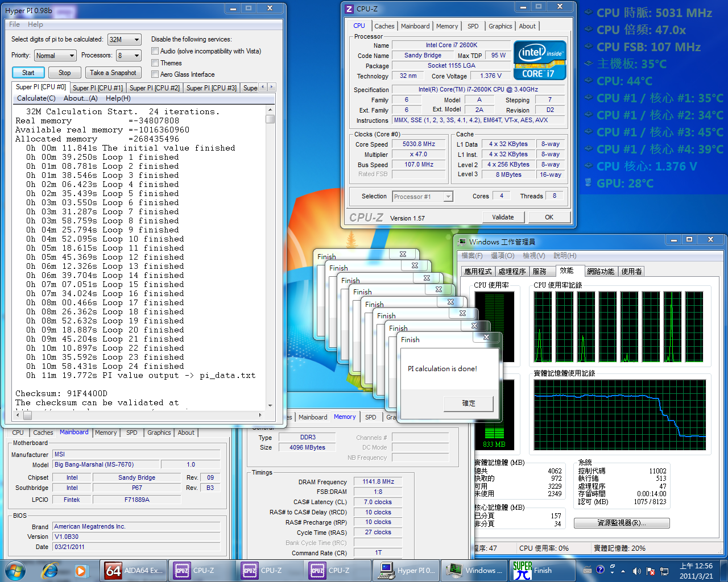
Task: Open the Processors count dropdown
Action: 129,56
